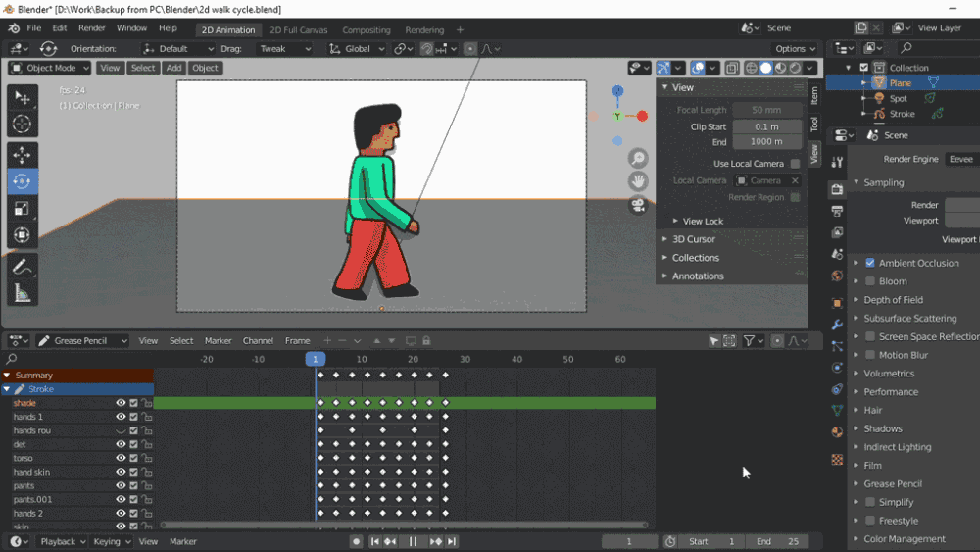The height and width of the screenshot is (552, 980).
Task: Click the viewport Add button
Action: tap(173, 68)
